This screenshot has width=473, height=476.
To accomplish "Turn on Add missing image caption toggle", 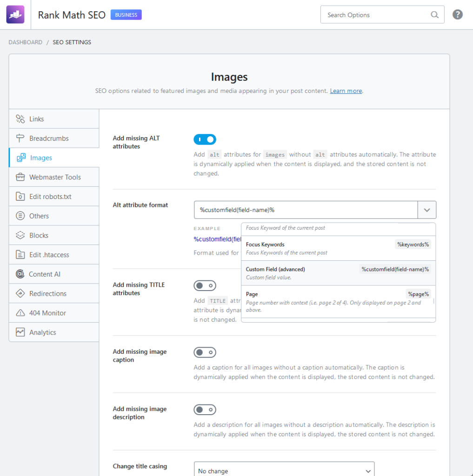I will (x=205, y=352).
